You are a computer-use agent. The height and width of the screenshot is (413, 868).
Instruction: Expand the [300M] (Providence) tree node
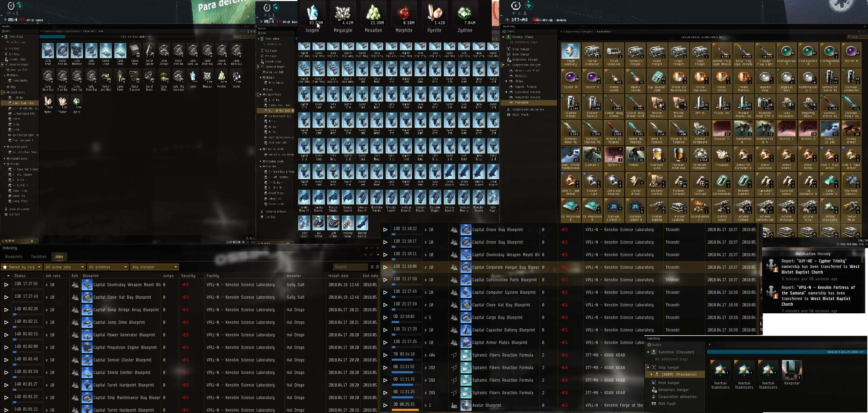coord(651,374)
